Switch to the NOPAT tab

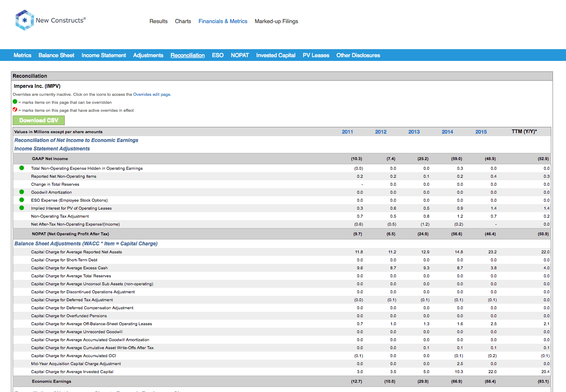pos(240,55)
